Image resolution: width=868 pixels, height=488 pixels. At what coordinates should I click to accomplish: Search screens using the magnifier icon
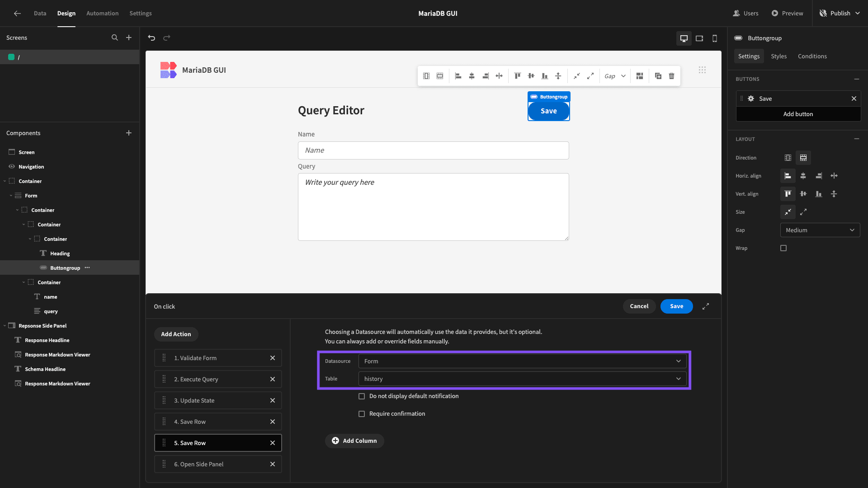click(x=115, y=38)
